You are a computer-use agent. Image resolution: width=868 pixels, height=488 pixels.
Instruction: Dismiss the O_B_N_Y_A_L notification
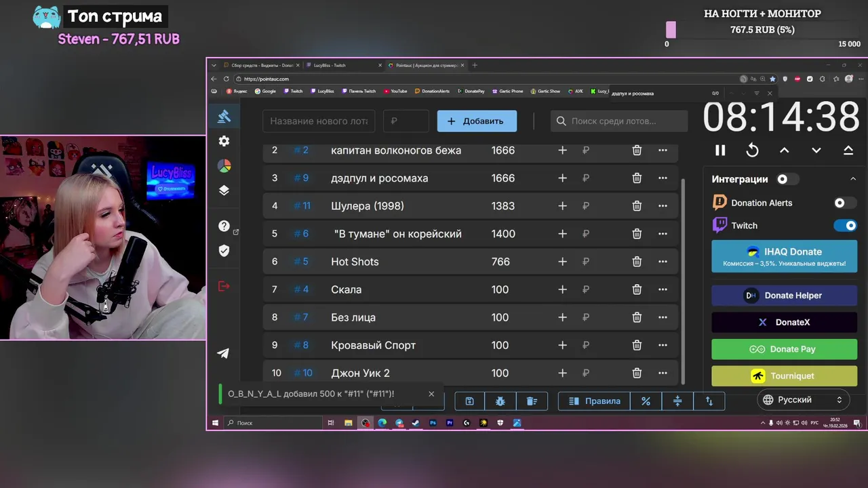coord(431,394)
